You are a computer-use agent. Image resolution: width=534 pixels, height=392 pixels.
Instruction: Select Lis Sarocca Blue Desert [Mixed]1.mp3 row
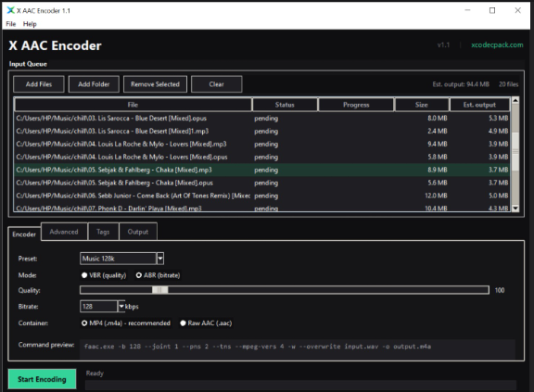(261, 131)
